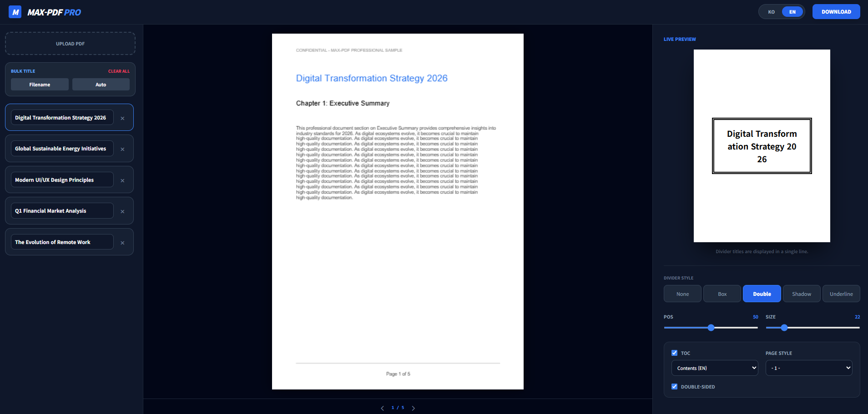Click the DOWNLOAD button

pos(836,11)
